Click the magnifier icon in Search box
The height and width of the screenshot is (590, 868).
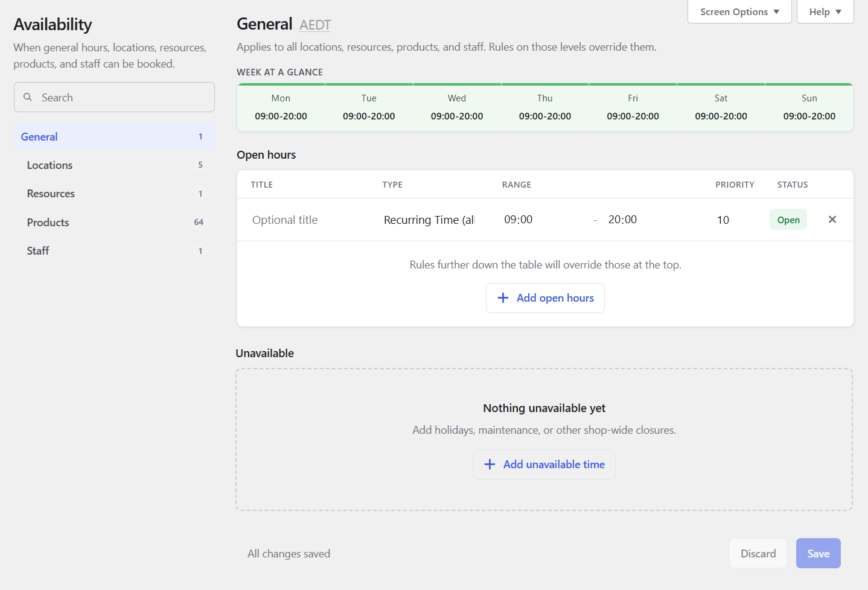pos(28,97)
